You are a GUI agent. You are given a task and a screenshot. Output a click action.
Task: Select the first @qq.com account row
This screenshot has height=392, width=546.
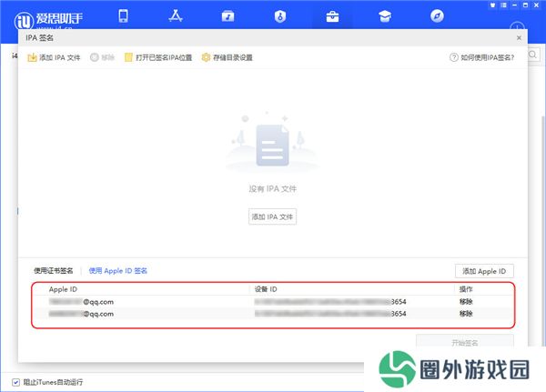pyautogui.click(x=273, y=302)
